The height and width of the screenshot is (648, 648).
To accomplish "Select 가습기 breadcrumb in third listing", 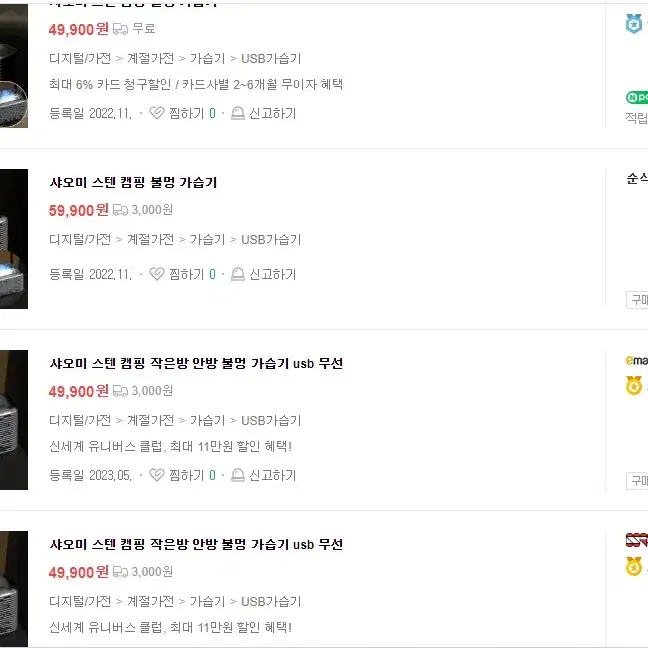I will (207, 420).
